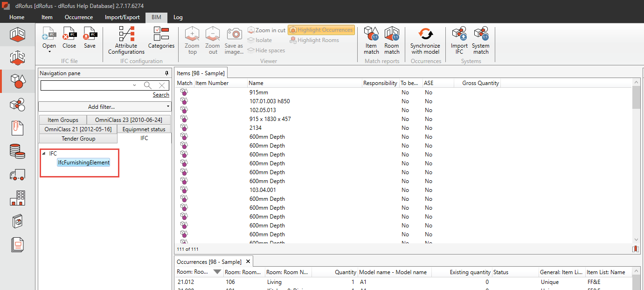Screen dimensions: 644x290
Task: Click the Open IFC file icon
Action: coord(49,34)
